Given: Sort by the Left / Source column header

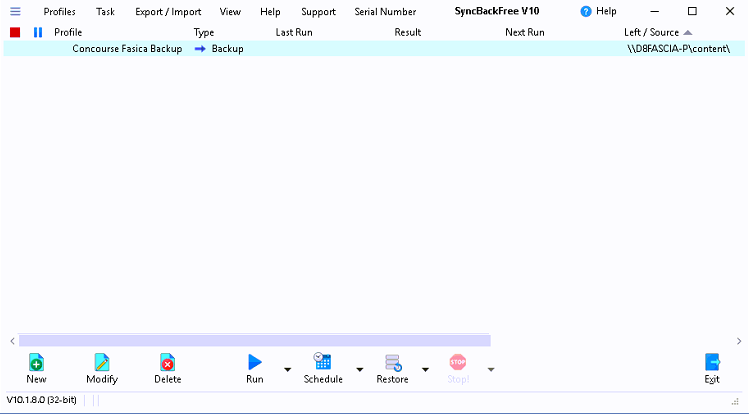Looking at the screenshot, I should [652, 32].
